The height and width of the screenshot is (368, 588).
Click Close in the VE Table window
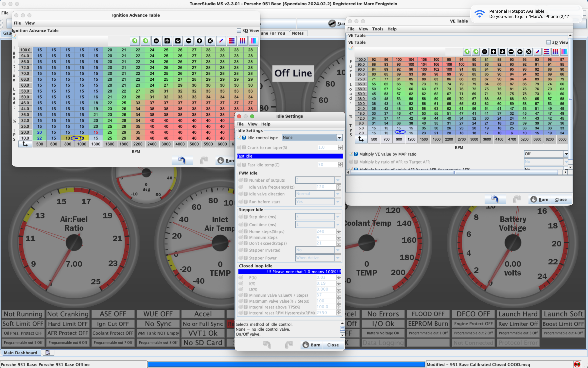coord(561,200)
